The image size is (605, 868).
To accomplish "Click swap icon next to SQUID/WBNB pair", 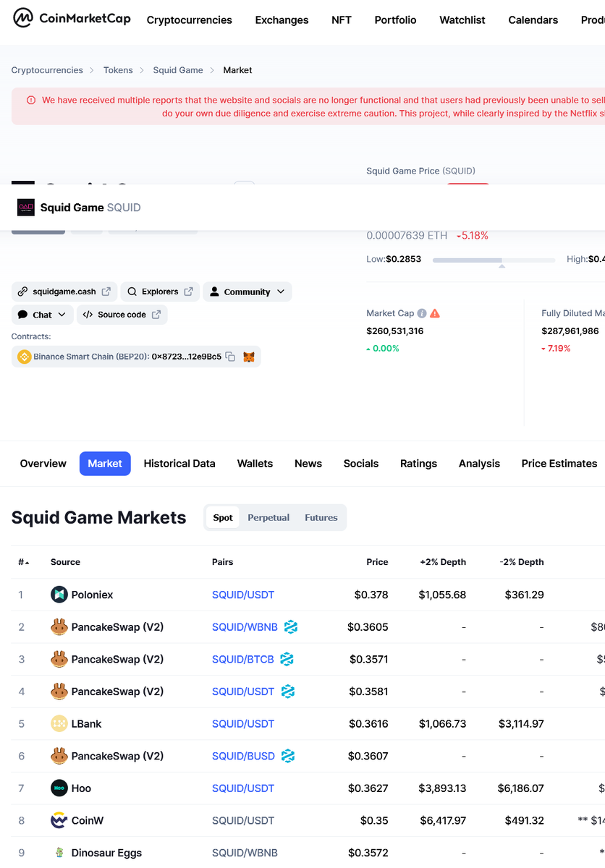I will (291, 627).
